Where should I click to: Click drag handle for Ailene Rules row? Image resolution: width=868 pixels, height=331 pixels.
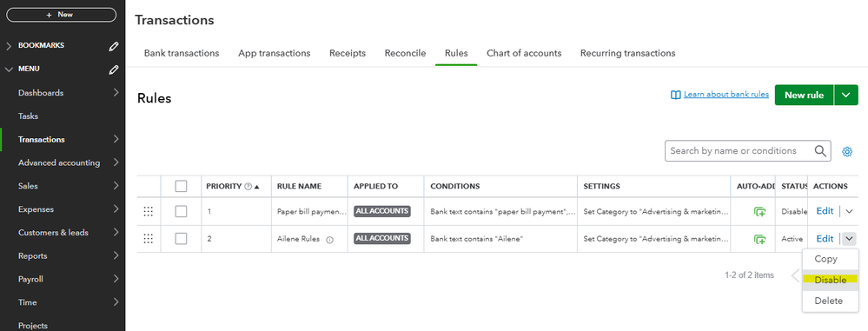[148, 239]
